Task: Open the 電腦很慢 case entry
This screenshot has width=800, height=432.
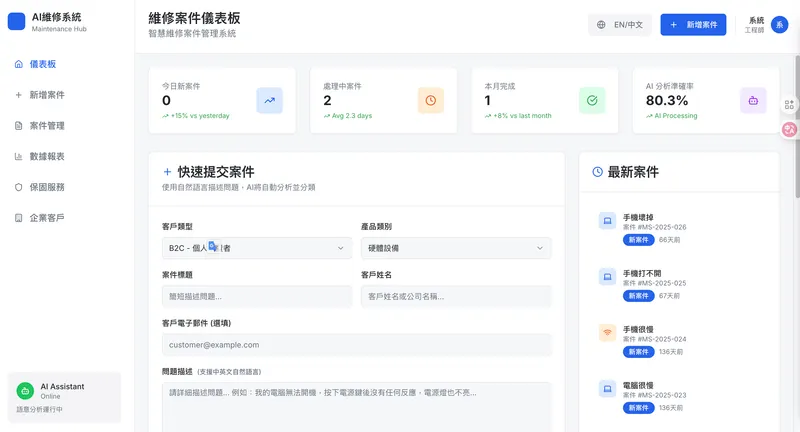Action: (x=679, y=397)
